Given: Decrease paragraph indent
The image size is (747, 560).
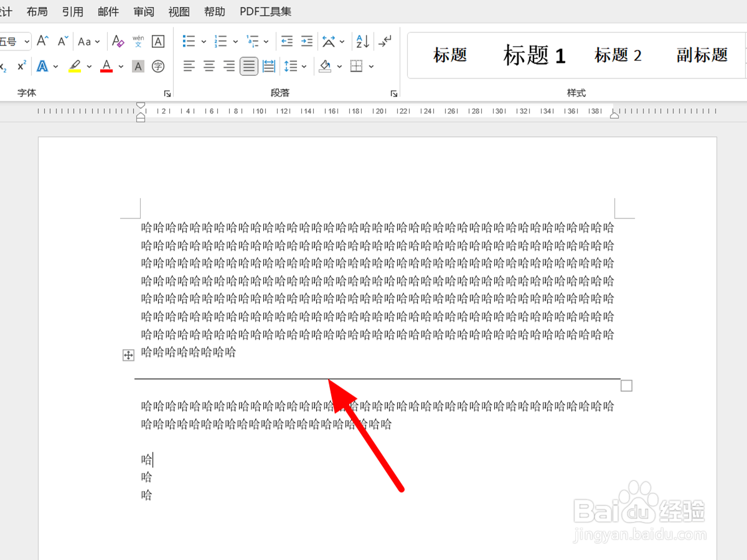Looking at the screenshot, I should pos(286,41).
